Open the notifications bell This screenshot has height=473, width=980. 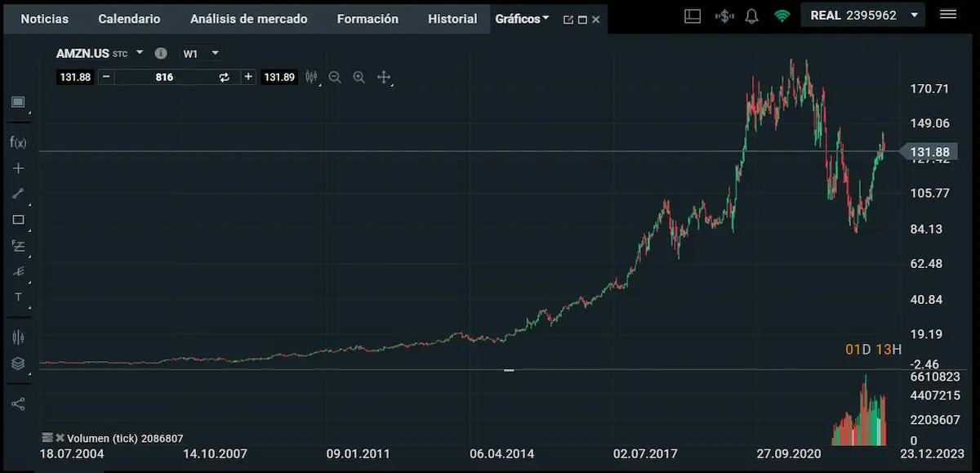[x=752, y=16]
